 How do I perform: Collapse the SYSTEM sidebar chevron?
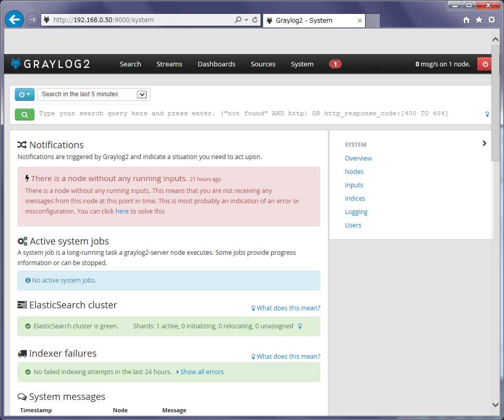(484, 143)
